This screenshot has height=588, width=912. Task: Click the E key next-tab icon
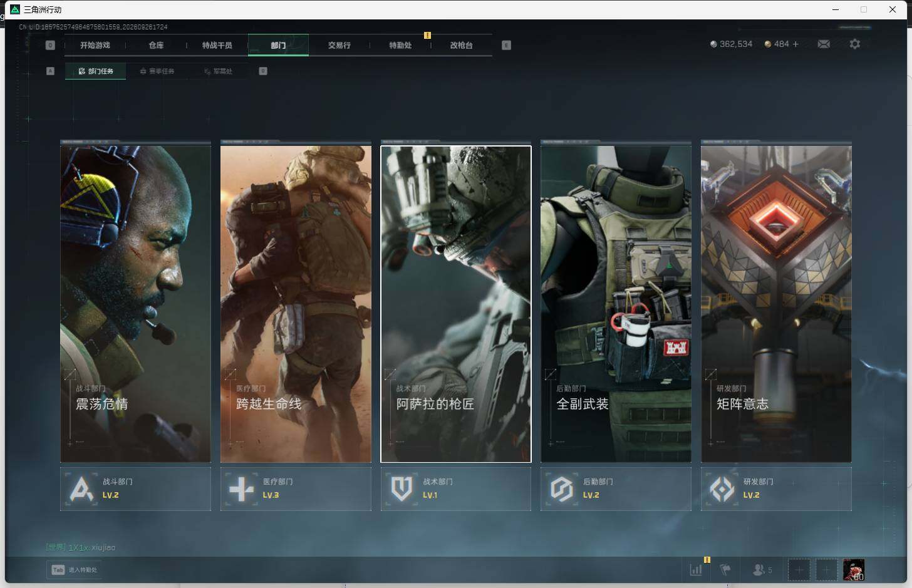[506, 45]
